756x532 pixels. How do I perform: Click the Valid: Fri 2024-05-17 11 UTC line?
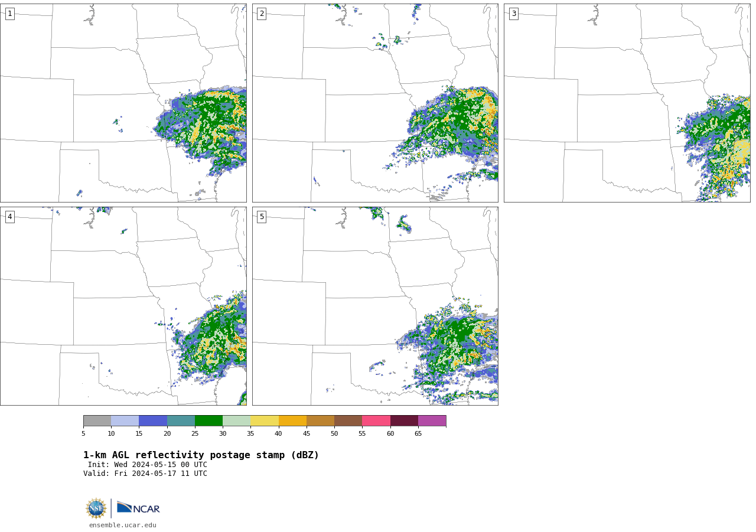pos(145,474)
